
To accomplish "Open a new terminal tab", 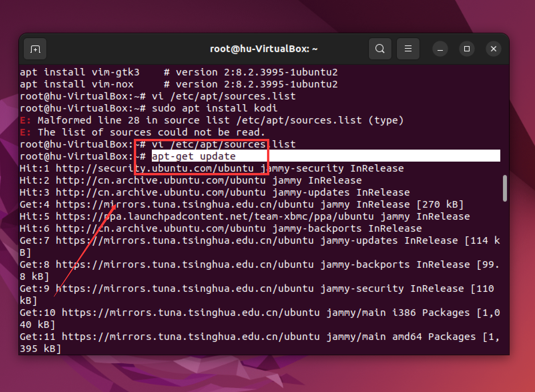I will 35,49.
